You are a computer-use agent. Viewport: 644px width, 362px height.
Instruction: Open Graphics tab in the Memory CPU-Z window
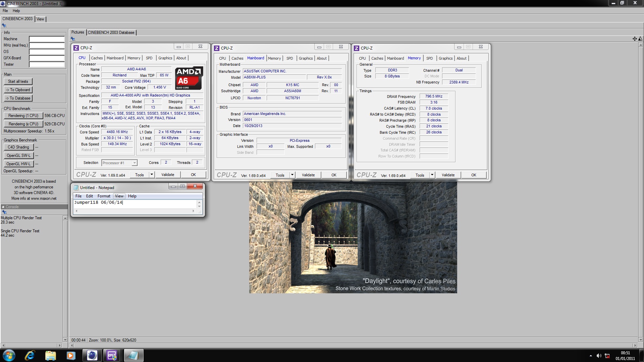coord(445,58)
